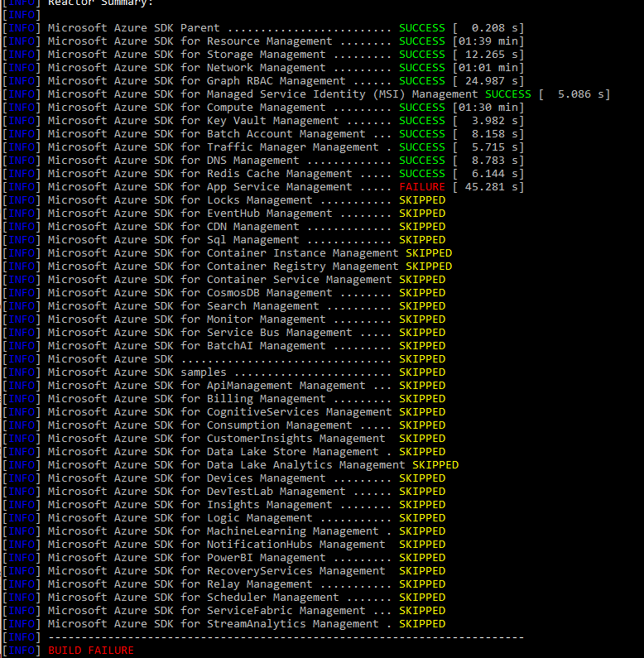This screenshot has height=658, width=644.
Task: Select the 'Scheduler Management' line
Action: tap(224, 598)
